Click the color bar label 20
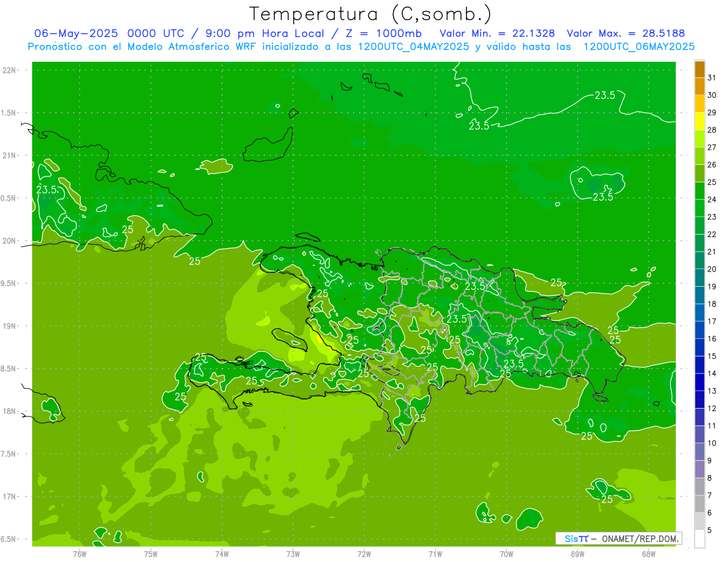The width and height of the screenshot is (728, 562). coord(712,269)
